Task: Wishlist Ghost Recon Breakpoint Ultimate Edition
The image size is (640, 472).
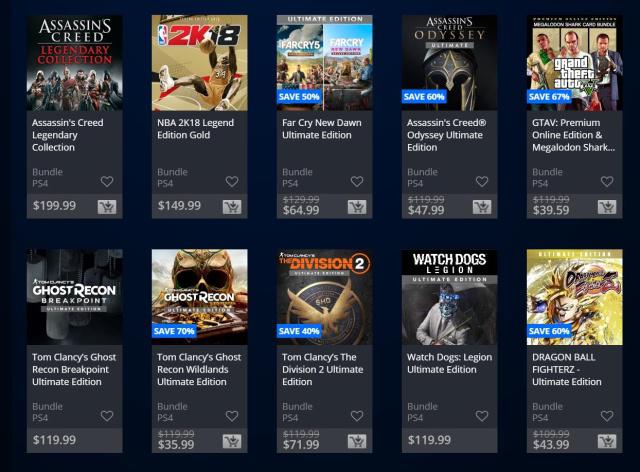Action: click(107, 416)
